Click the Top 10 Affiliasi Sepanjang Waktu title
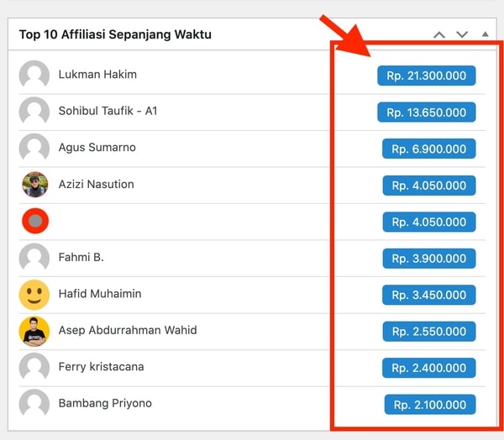The width and height of the screenshot is (504, 440). (115, 34)
